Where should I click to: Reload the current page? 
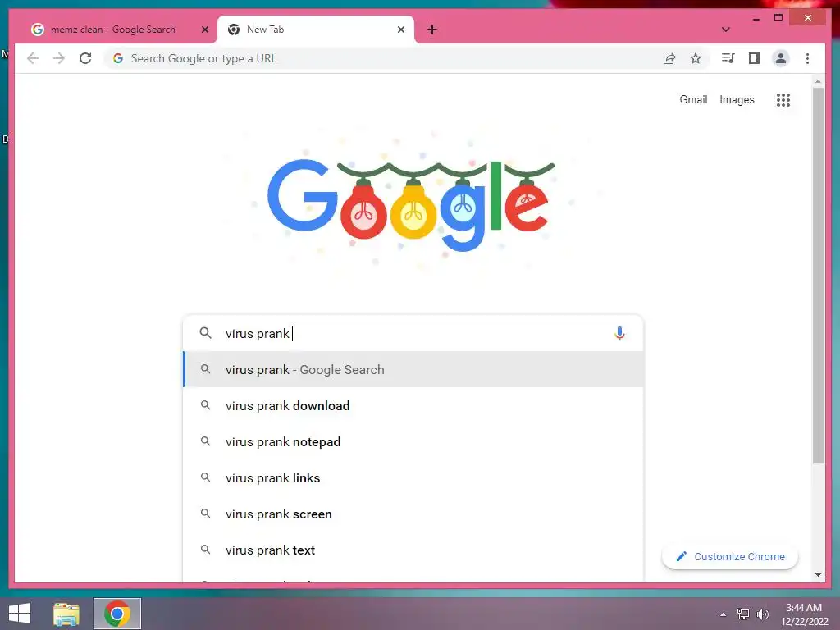(85, 58)
